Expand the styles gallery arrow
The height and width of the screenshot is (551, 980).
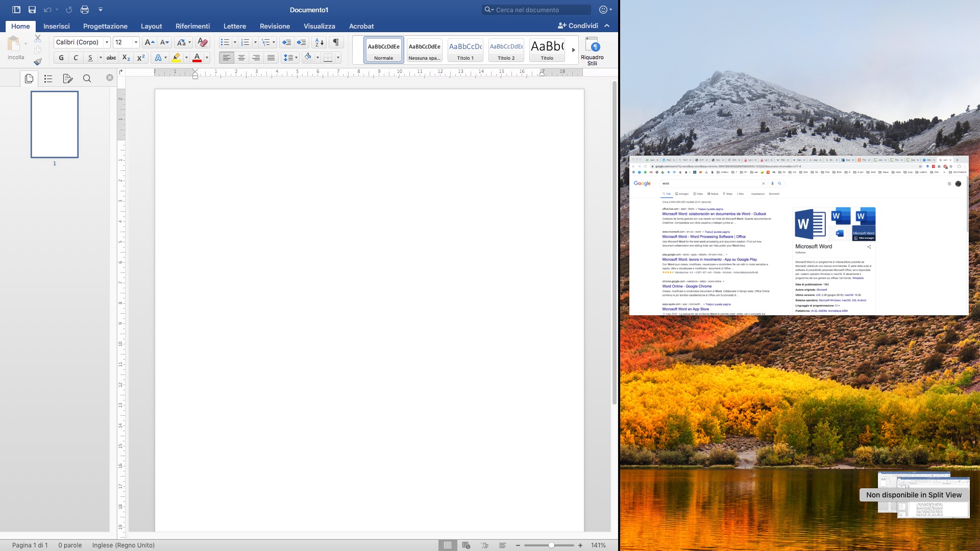pyautogui.click(x=573, y=50)
